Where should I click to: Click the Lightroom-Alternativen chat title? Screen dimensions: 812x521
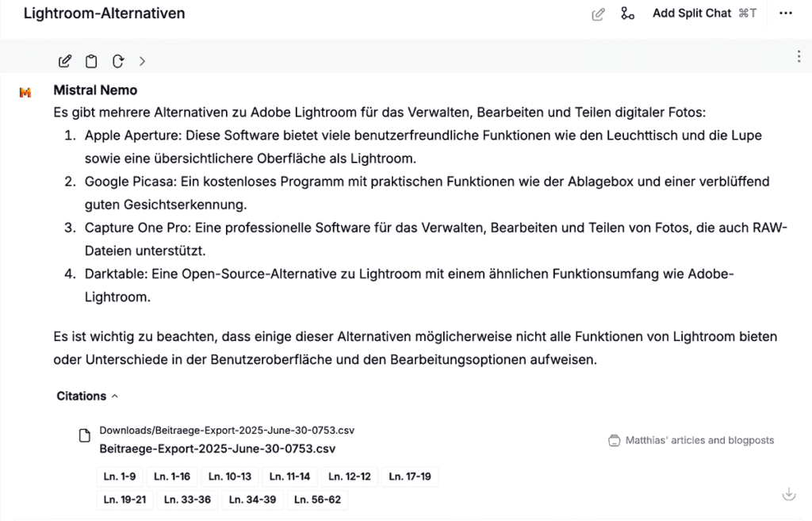(104, 13)
